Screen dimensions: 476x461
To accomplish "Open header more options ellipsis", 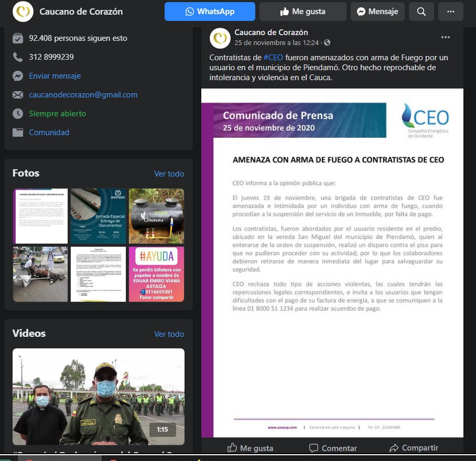I will [450, 12].
